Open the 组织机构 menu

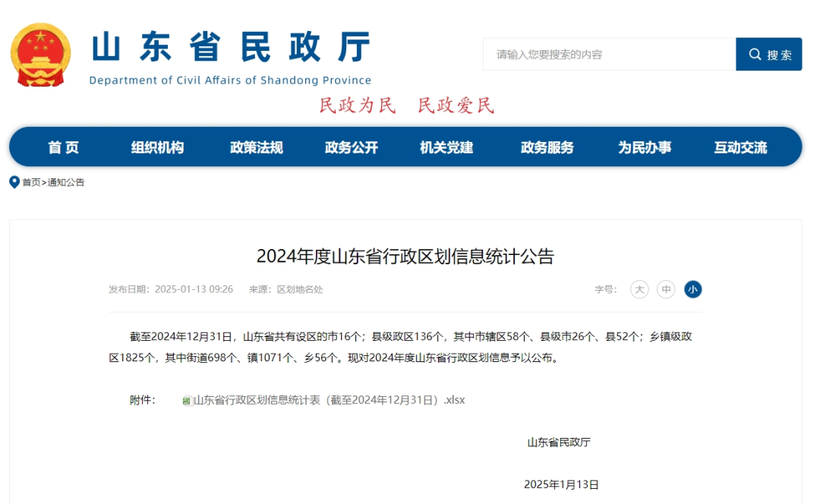(x=158, y=147)
